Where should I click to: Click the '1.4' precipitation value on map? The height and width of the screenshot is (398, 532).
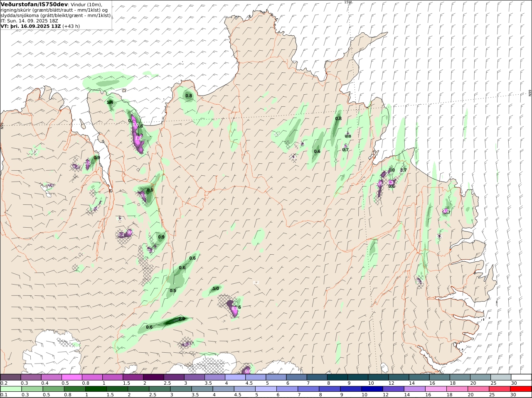[110, 102]
